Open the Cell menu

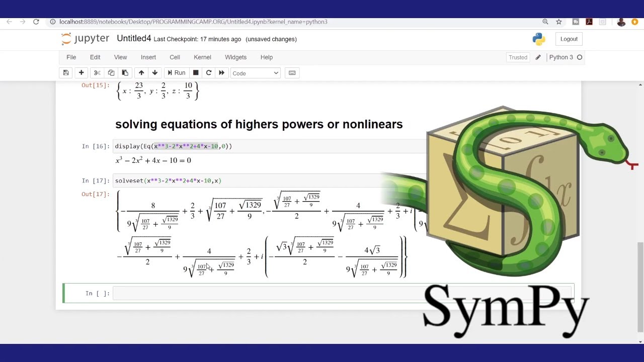(x=175, y=57)
